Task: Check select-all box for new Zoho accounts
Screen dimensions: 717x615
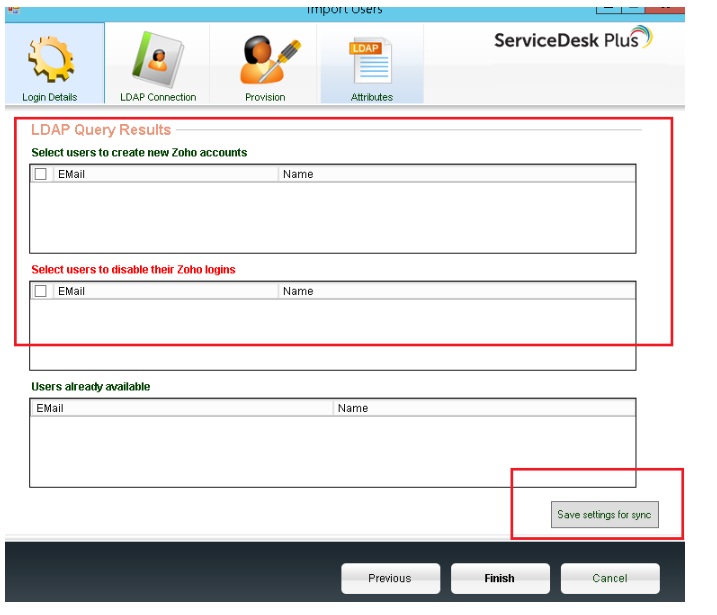Action: [41, 174]
